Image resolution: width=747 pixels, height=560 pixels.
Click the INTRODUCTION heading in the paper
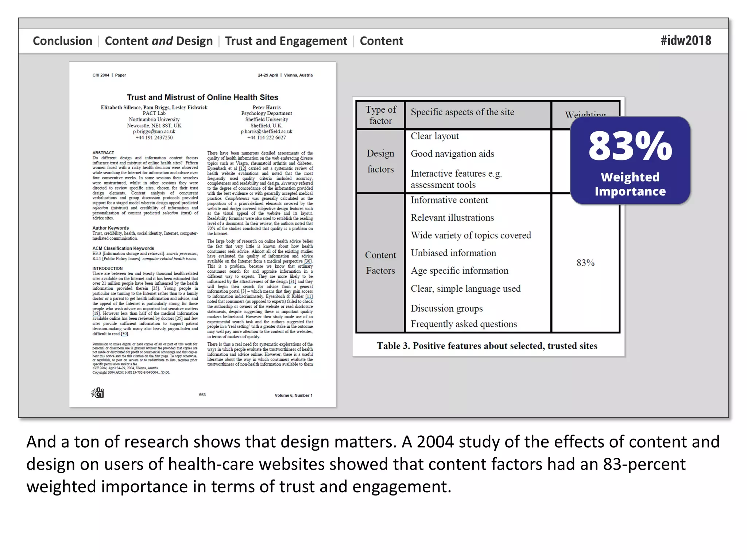point(108,268)
